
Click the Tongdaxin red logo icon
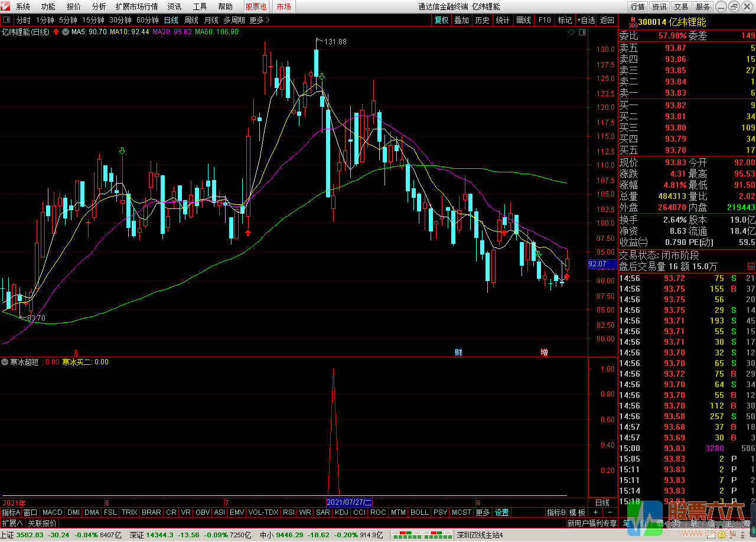point(6,6)
